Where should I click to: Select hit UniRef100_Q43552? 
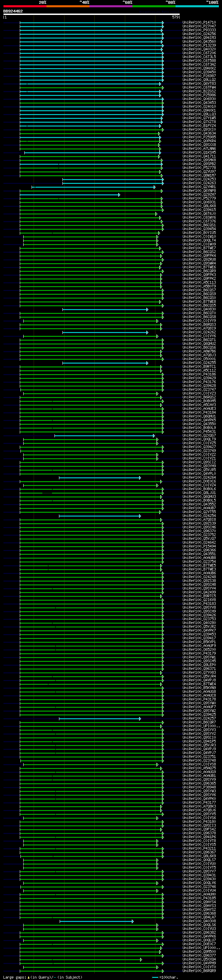(x=199, y=504)
